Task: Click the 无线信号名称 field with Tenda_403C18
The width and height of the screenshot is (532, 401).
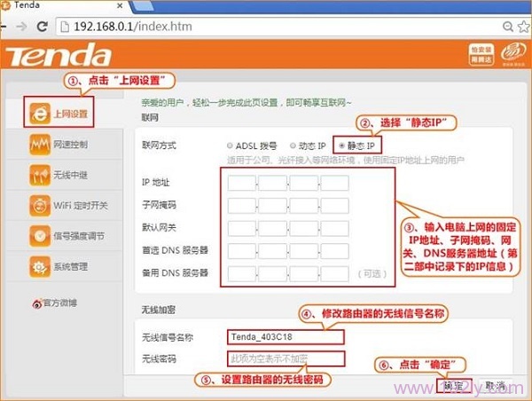Action: click(284, 337)
